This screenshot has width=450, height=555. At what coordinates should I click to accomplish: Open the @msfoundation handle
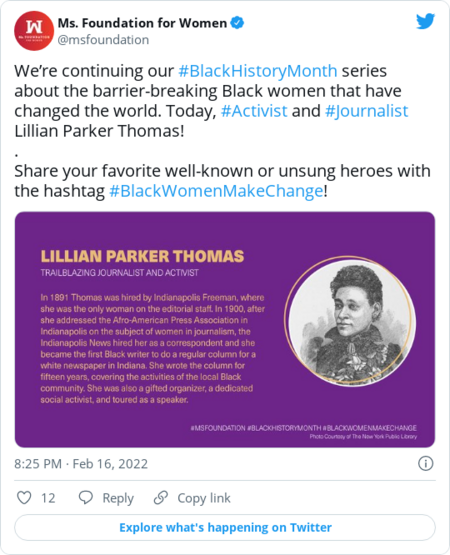pos(103,40)
